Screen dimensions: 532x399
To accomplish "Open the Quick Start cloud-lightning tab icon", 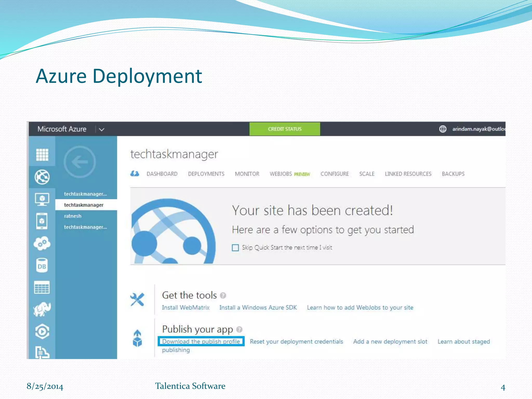I will pyautogui.click(x=135, y=174).
